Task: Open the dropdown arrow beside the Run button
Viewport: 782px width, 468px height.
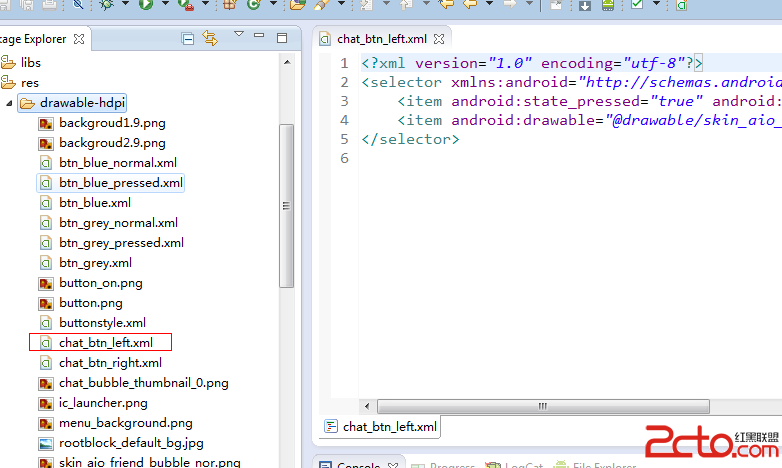Action: (165, 5)
